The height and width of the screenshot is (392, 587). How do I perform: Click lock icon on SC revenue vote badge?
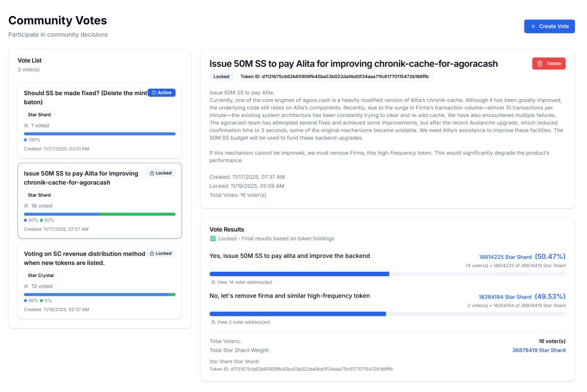151,253
